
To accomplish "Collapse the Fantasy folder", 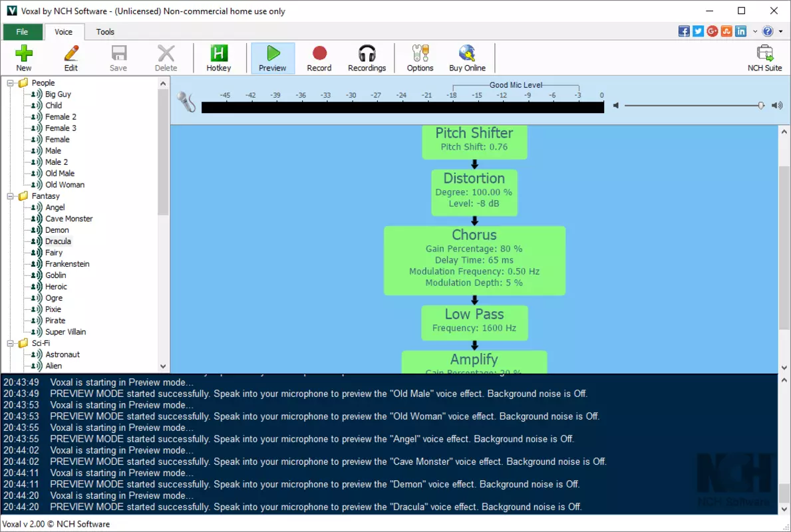I will [10, 196].
